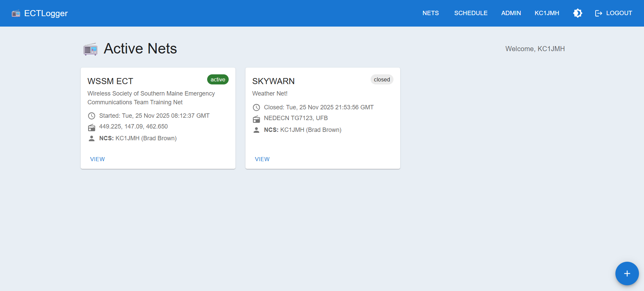Click radio frequency icon next to 449.225
This screenshot has width=644, height=291.
pos(91,127)
